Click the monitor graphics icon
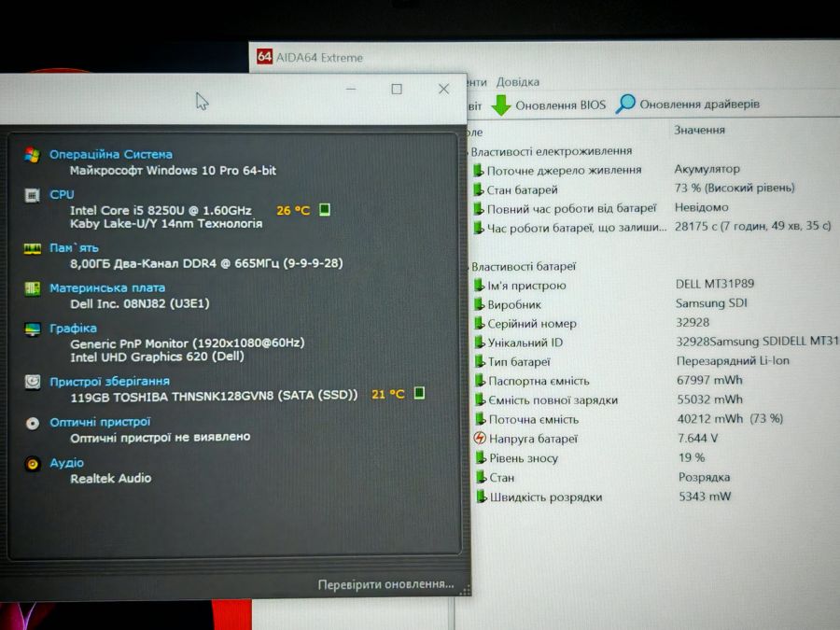 (x=32, y=329)
